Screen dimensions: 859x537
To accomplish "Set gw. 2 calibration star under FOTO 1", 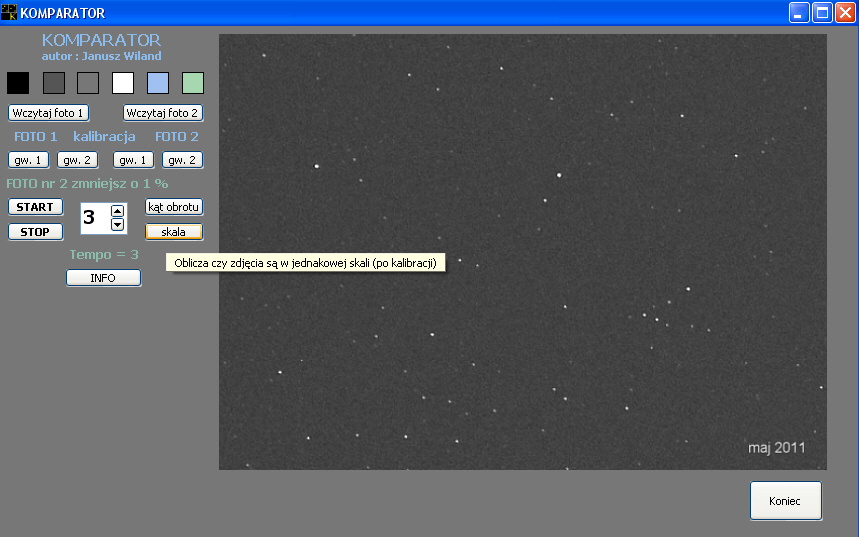I will [x=78, y=160].
